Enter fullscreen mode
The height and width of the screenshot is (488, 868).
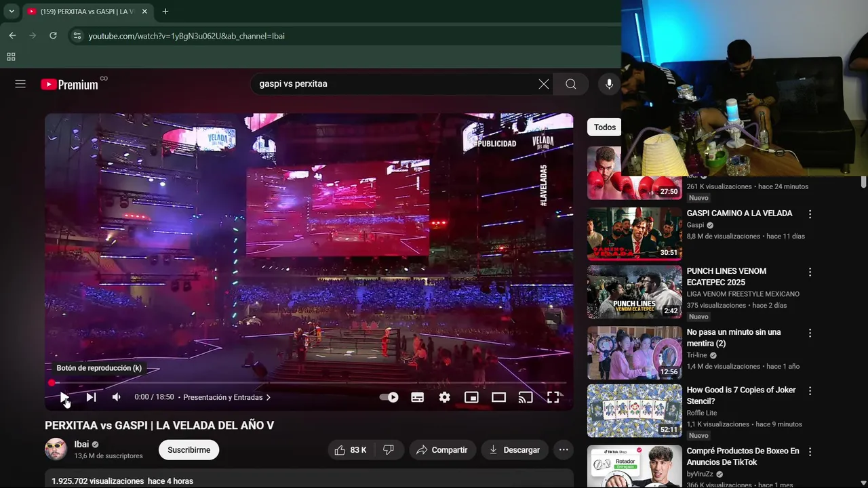553,397
